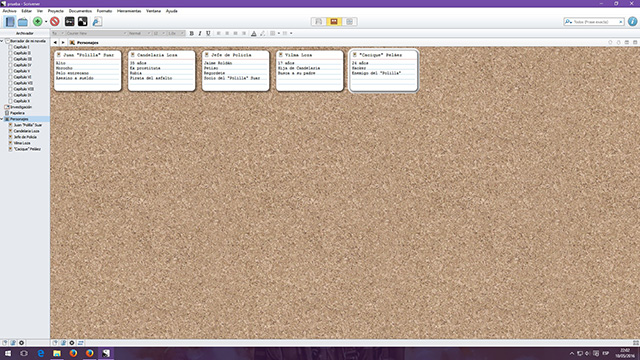The image size is (640, 360).
Task: Toggle Underline formatting
Action: 208,33
